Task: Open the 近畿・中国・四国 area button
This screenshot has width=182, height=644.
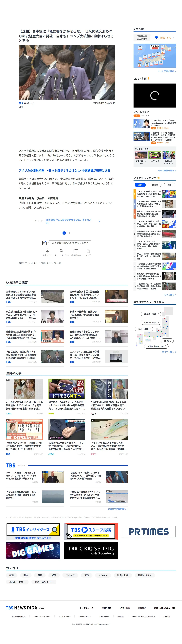Action: point(157,346)
